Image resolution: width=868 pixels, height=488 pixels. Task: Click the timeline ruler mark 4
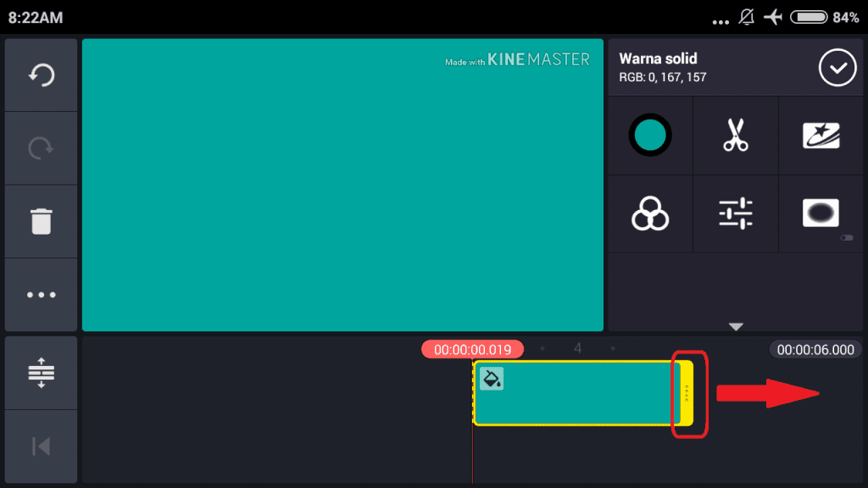point(577,348)
